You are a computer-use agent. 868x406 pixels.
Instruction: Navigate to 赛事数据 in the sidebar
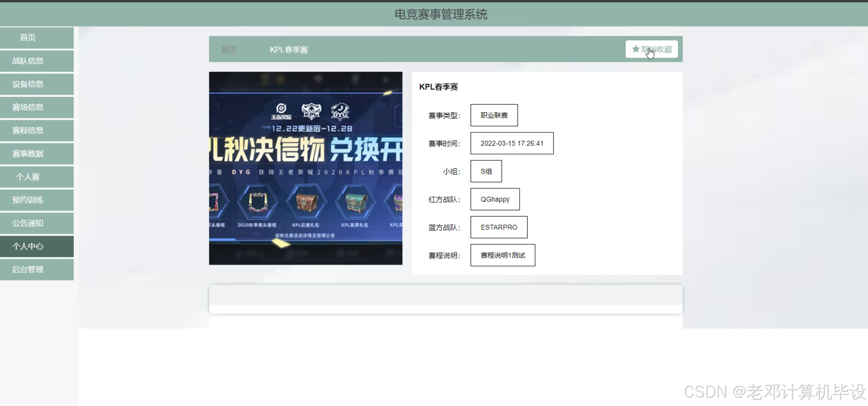(x=37, y=154)
